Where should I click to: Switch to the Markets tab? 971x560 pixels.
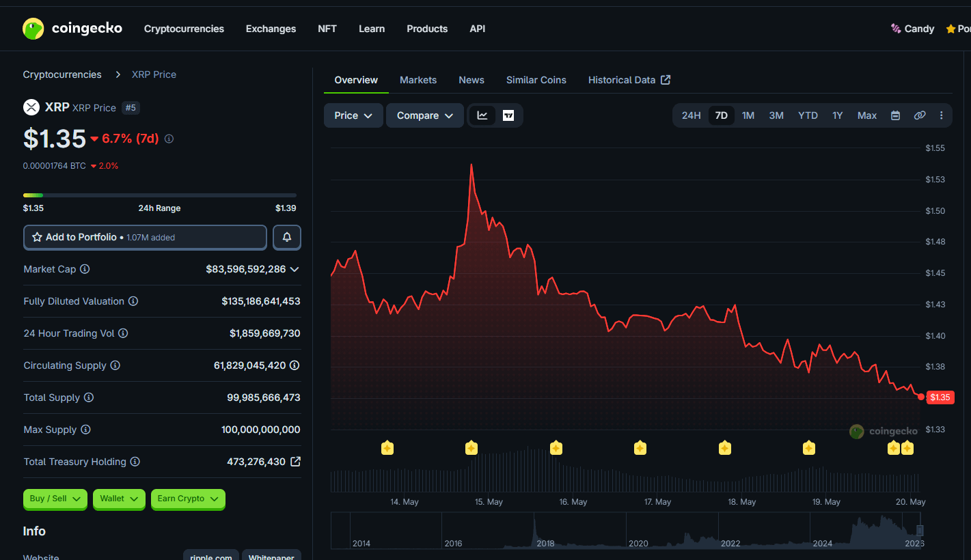(418, 80)
